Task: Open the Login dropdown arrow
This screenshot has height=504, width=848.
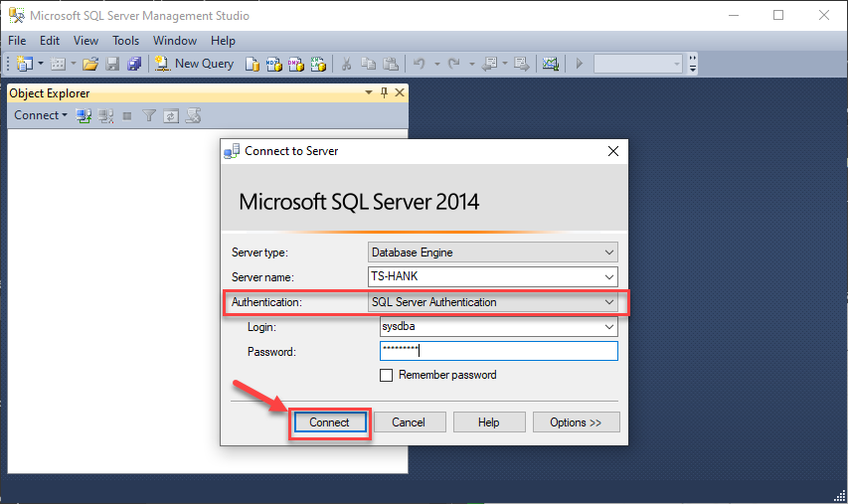Action: (x=609, y=327)
